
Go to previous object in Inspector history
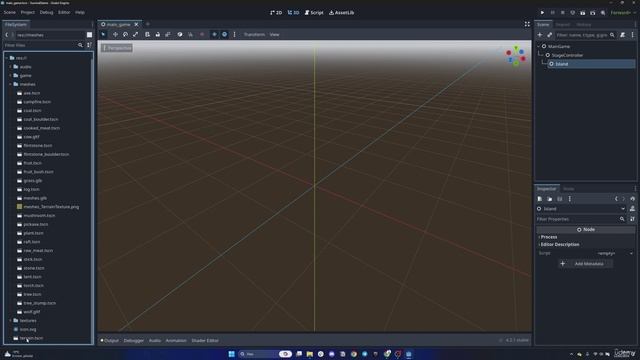click(x=616, y=199)
